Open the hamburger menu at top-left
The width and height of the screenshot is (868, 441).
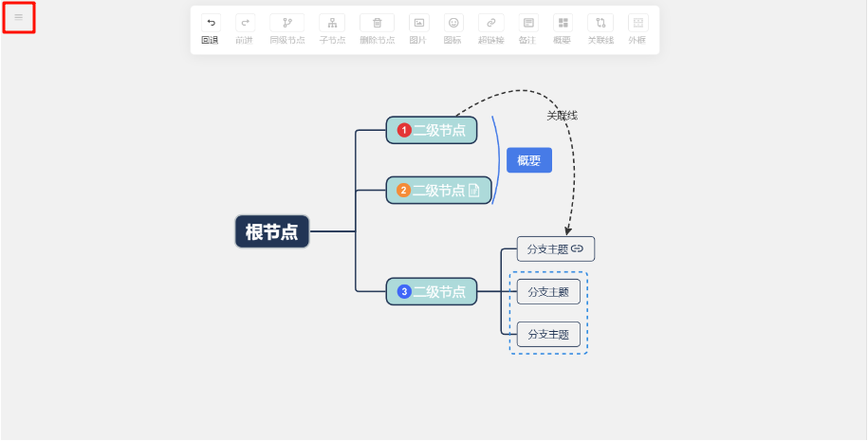[x=19, y=17]
